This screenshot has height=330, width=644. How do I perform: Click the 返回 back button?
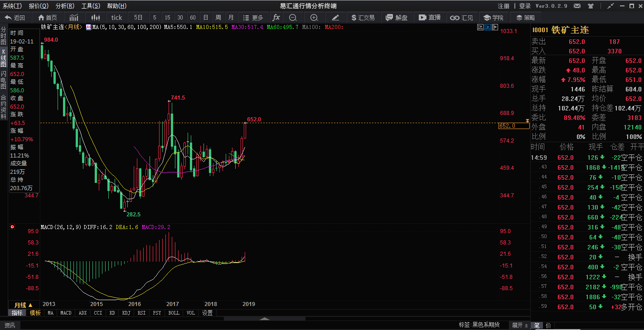pyautogui.click(x=15, y=18)
